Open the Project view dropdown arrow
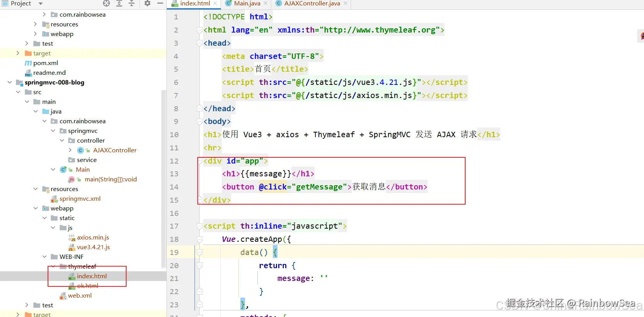Image resolution: width=644 pixels, height=317 pixels. pos(40,3)
